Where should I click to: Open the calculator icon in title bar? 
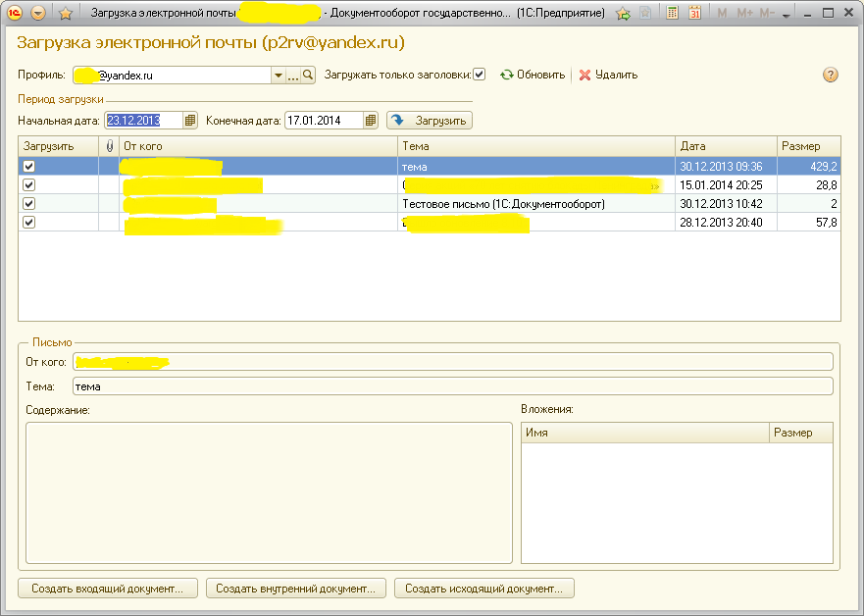(x=672, y=13)
